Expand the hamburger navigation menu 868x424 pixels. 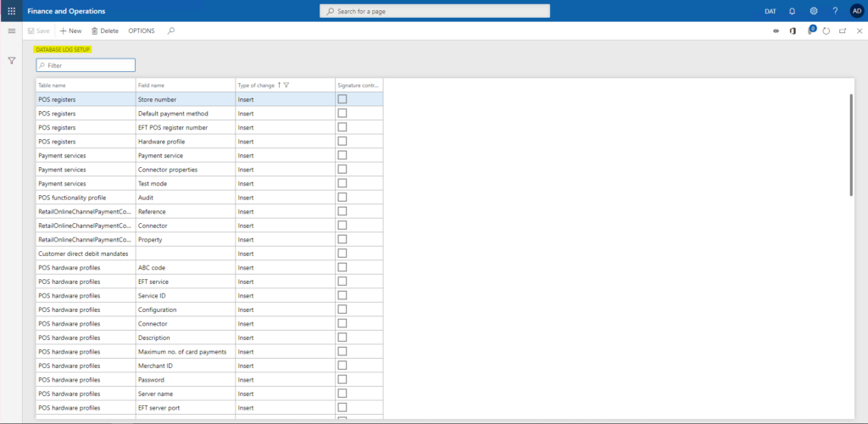point(11,31)
